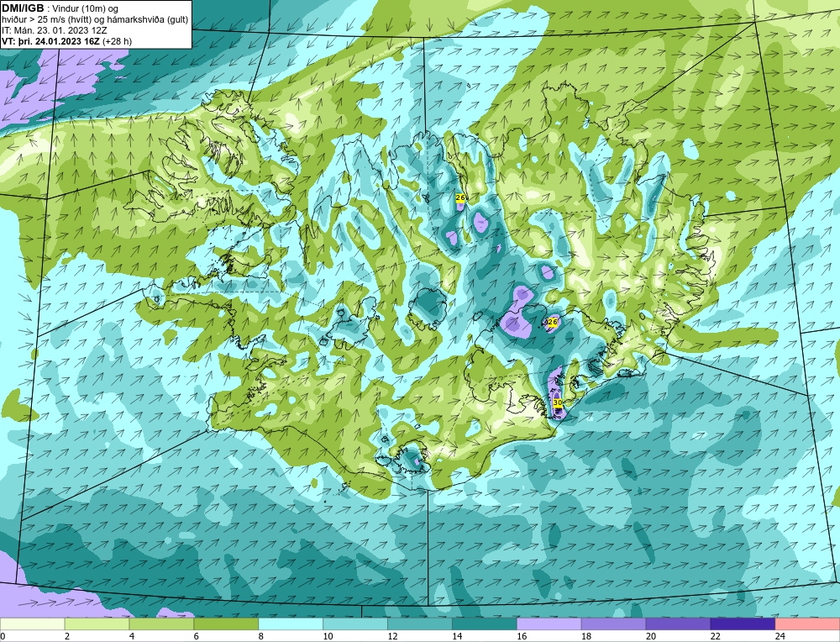Viewport: 840px width, 642px height.
Task: Click the yellow "26" gust label by the central purple area
Action: click(x=553, y=322)
